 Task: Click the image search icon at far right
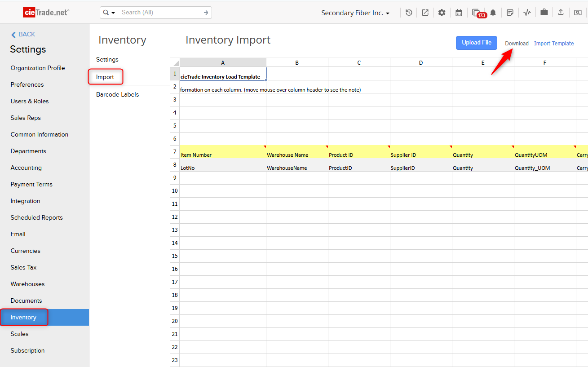(x=578, y=13)
